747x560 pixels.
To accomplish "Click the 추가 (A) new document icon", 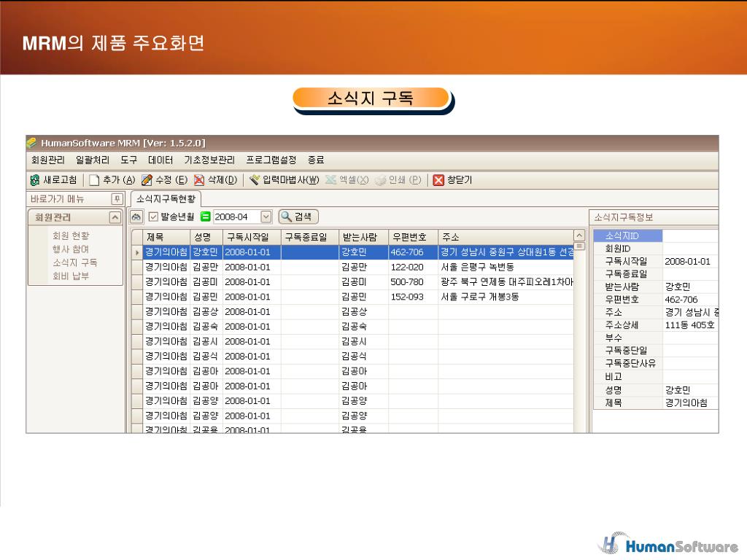I will click(94, 180).
